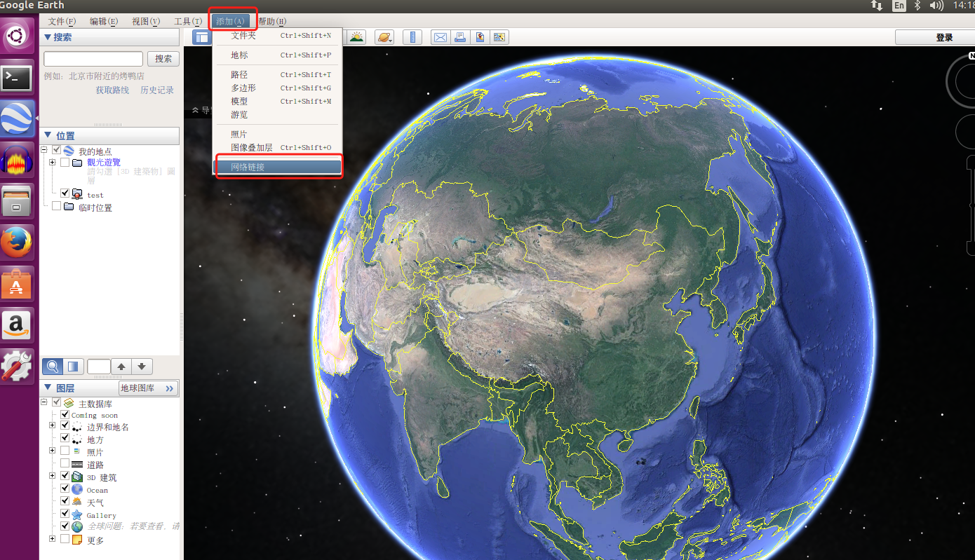
Task: Click the volume icon in top panel
Action: (x=936, y=6)
